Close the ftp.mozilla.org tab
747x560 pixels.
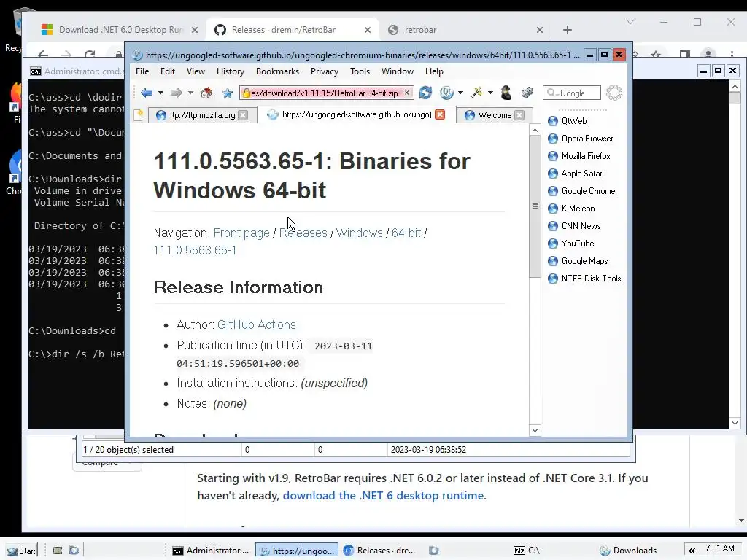tap(243, 115)
